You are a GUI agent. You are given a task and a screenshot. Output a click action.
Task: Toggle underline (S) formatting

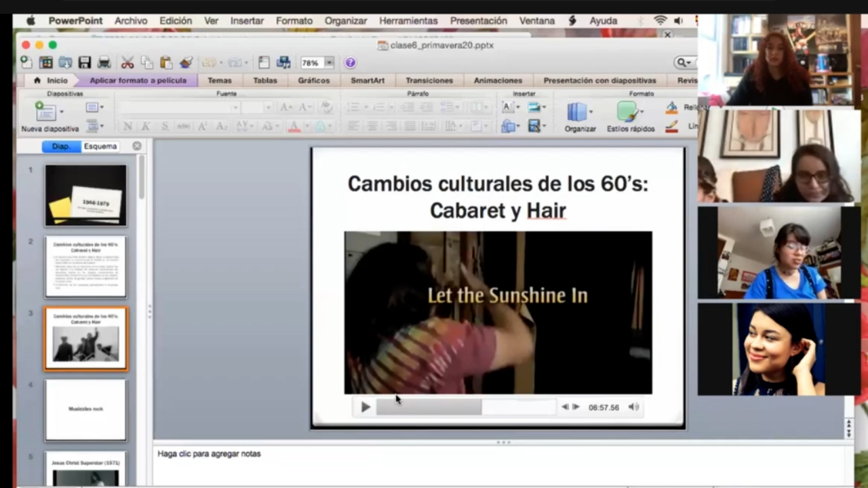point(164,126)
